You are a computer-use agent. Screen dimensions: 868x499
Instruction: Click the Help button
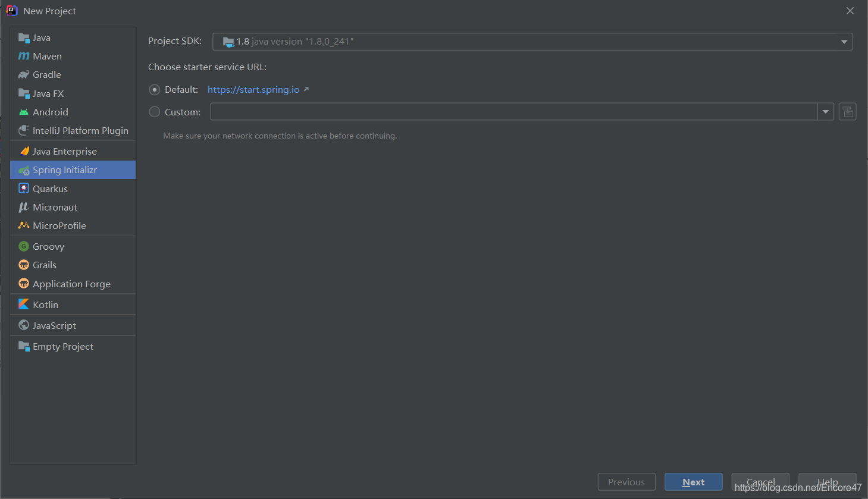(828, 482)
